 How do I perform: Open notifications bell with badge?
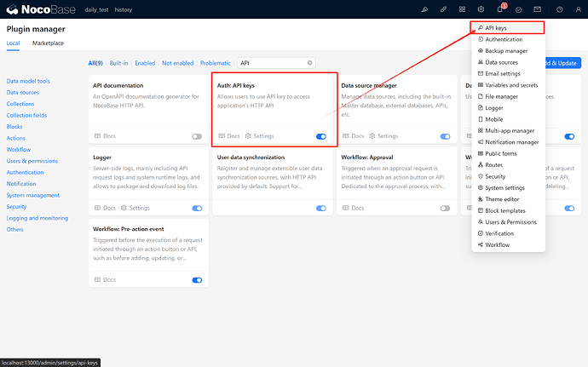[x=500, y=9]
